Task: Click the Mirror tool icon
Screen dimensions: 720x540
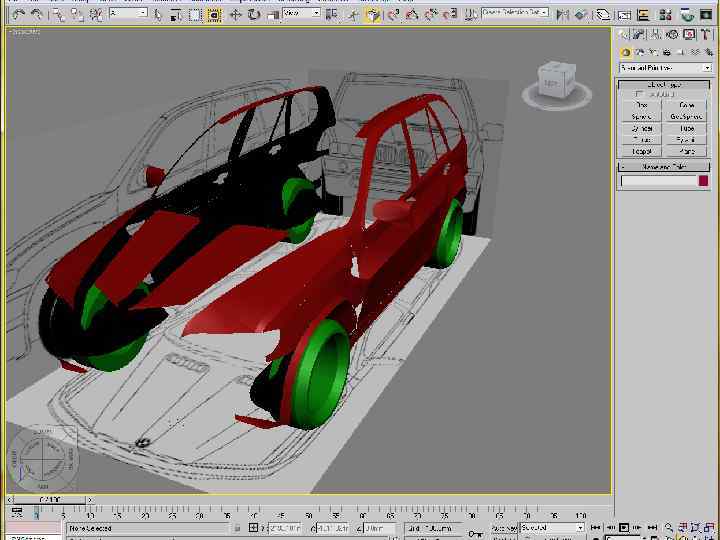Action: 562,14
